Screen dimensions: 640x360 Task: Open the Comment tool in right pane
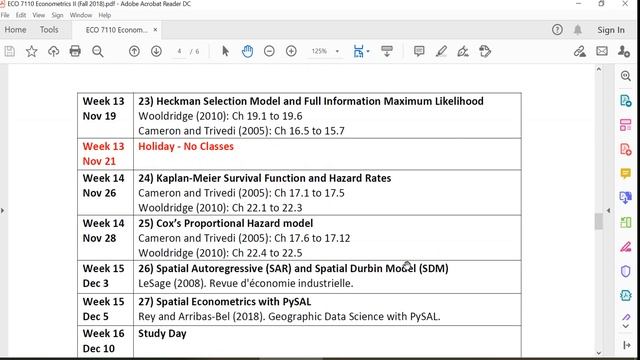tap(625, 173)
